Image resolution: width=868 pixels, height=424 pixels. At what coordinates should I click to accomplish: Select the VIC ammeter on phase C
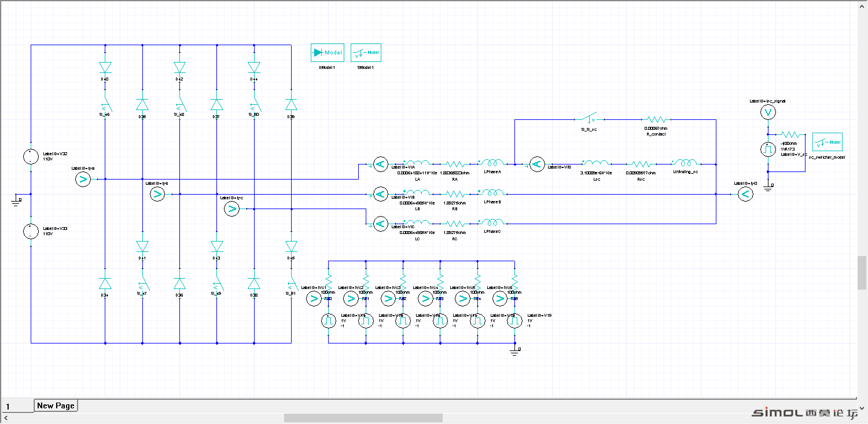(x=380, y=224)
